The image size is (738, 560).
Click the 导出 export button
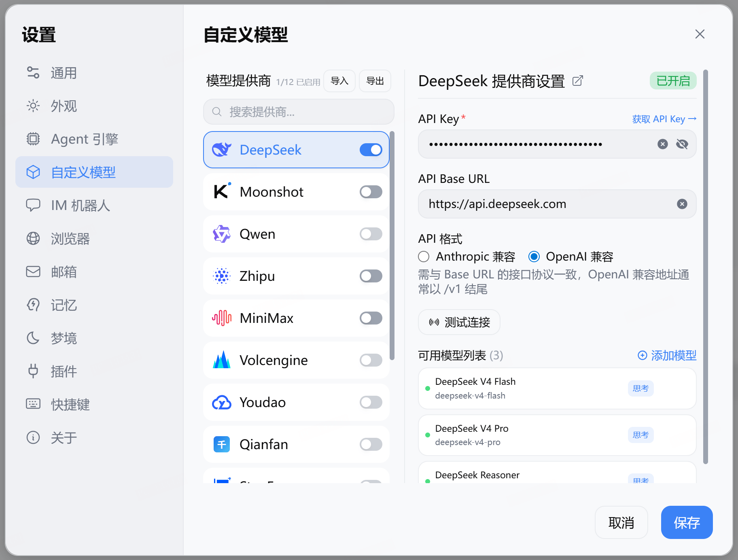pos(375,81)
